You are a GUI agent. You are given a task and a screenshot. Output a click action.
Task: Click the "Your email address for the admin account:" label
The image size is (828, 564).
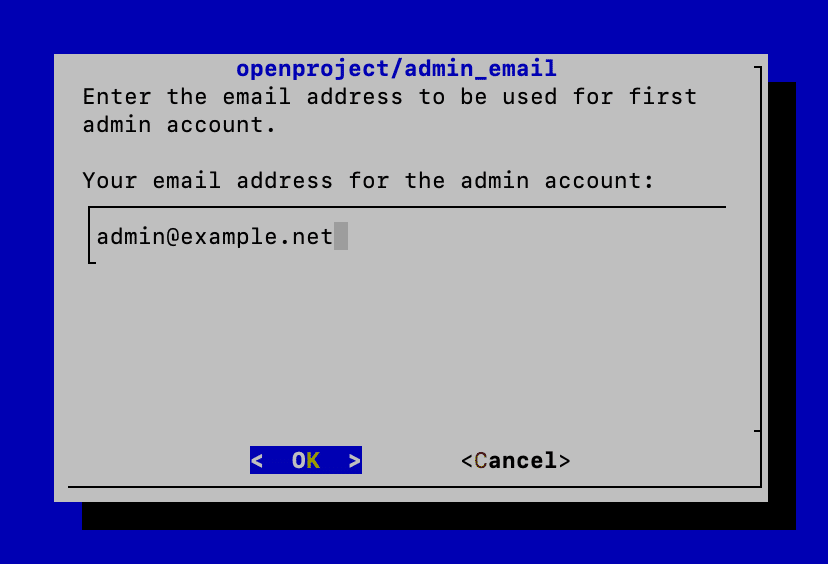click(x=368, y=181)
